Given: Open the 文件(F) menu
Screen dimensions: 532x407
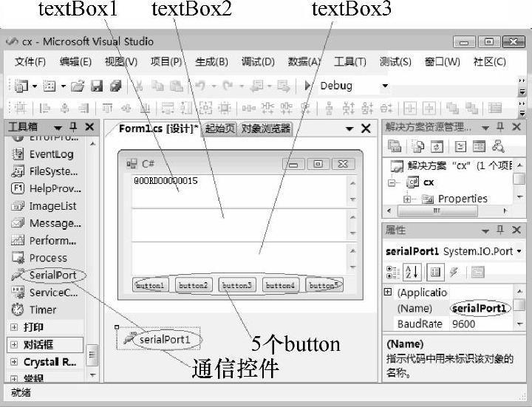Looking at the screenshot, I should point(30,62).
